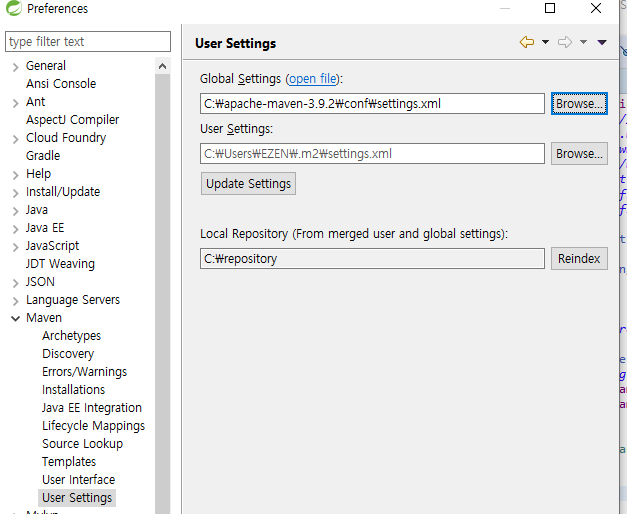Click the type filter text field
Image resolution: width=627 pixels, height=514 pixels.
coord(88,42)
